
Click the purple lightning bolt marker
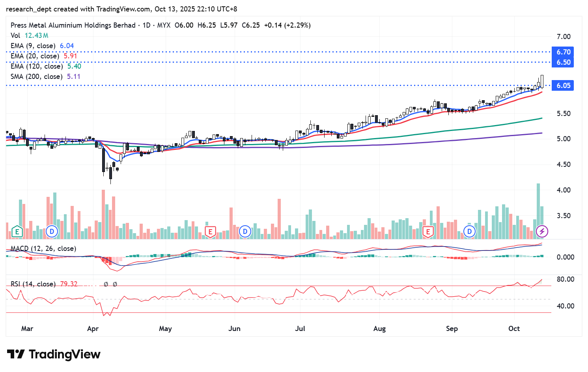point(542,232)
